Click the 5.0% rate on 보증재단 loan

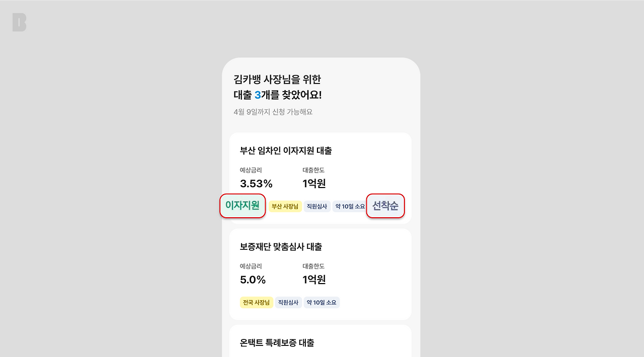pyautogui.click(x=253, y=280)
